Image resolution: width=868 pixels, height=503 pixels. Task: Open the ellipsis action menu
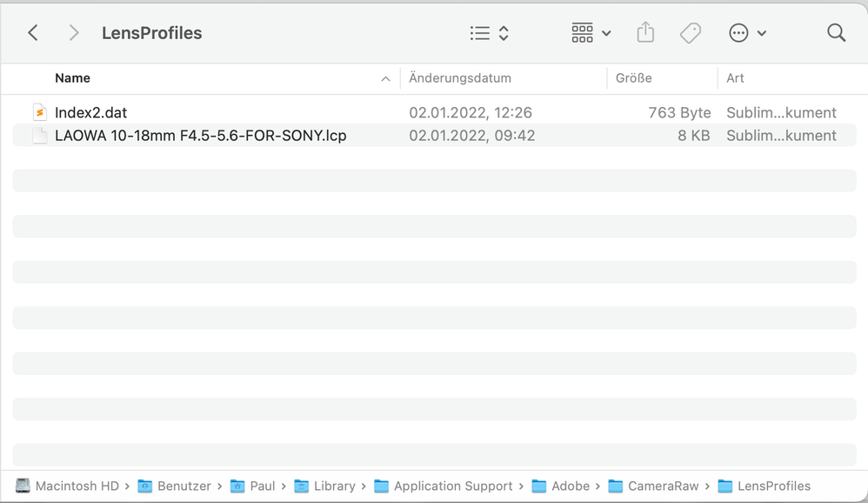747,33
